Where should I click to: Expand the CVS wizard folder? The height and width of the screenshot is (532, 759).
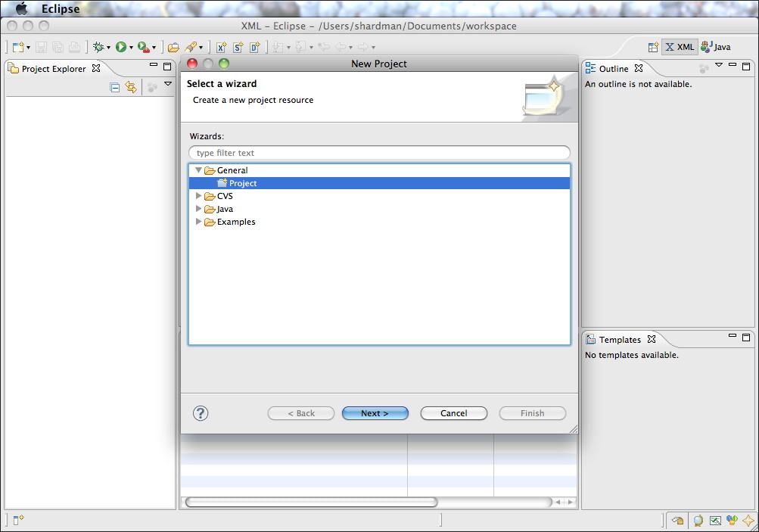pos(198,195)
